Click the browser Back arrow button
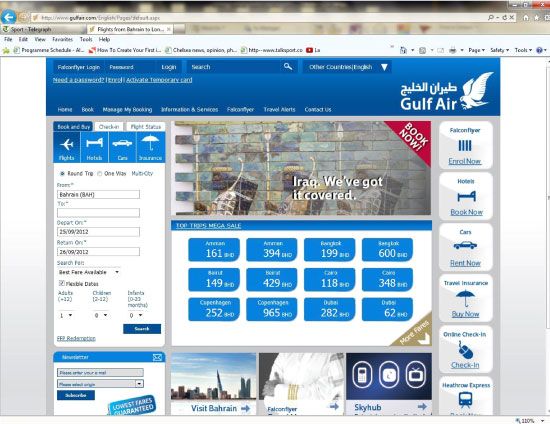The image size is (550, 424). click(x=8, y=16)
